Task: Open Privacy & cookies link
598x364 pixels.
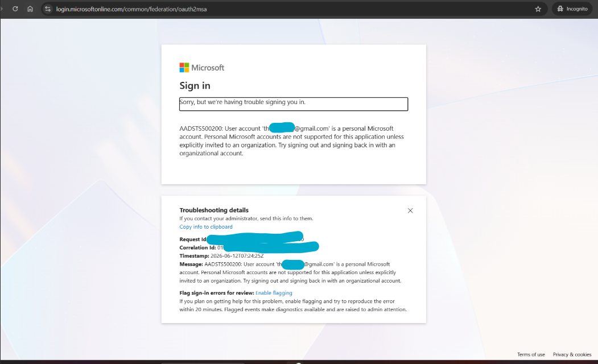Action: click(x=572, y=354)
